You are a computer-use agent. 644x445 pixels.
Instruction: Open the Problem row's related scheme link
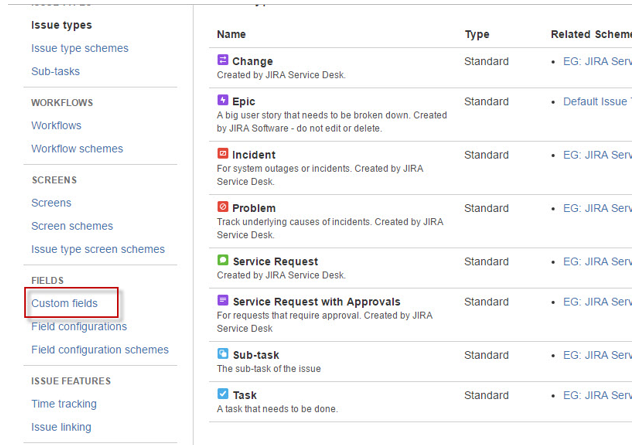(x=597, y=208)
